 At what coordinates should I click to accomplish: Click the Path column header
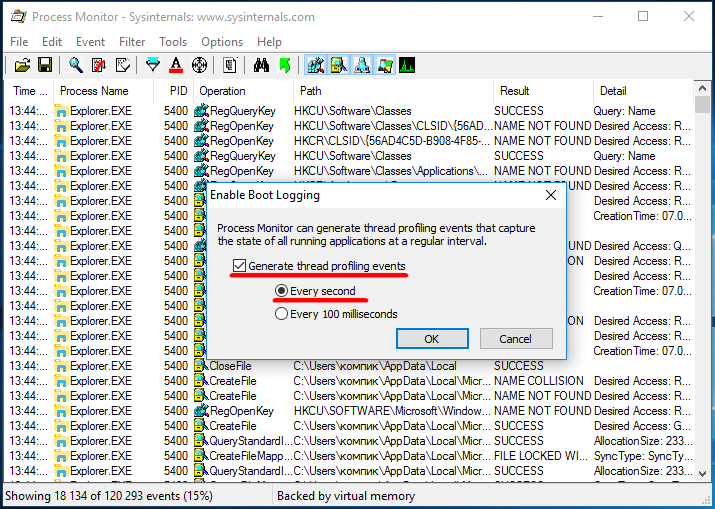(x=394, y=91)
